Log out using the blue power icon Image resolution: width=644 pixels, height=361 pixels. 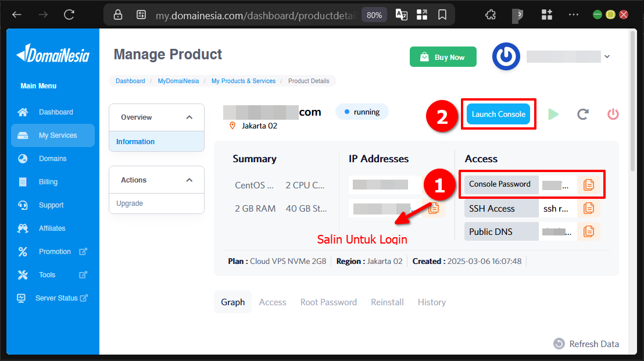point(506,56)
